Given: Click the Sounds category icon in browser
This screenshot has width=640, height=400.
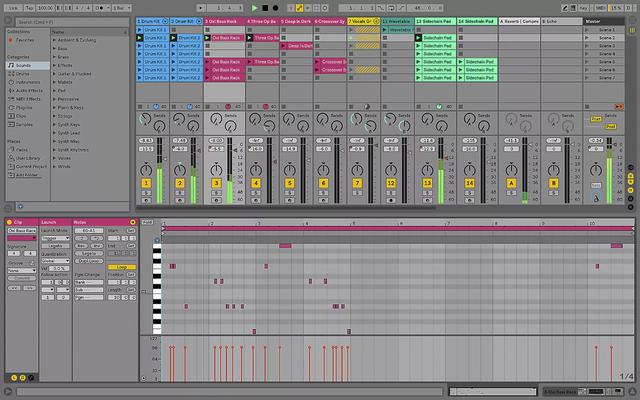Looking at the screenshot, I should point(11,63).
